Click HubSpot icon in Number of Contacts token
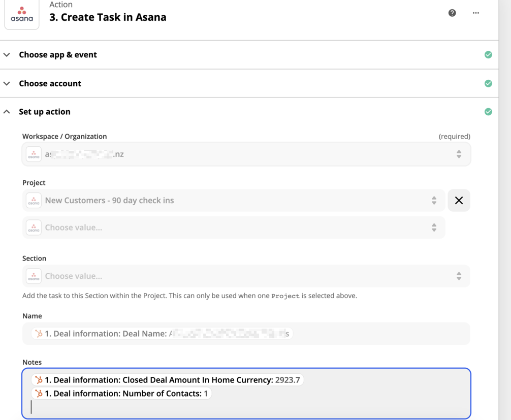The width and height of the screenshot is (511, 420). click(39, 394)
